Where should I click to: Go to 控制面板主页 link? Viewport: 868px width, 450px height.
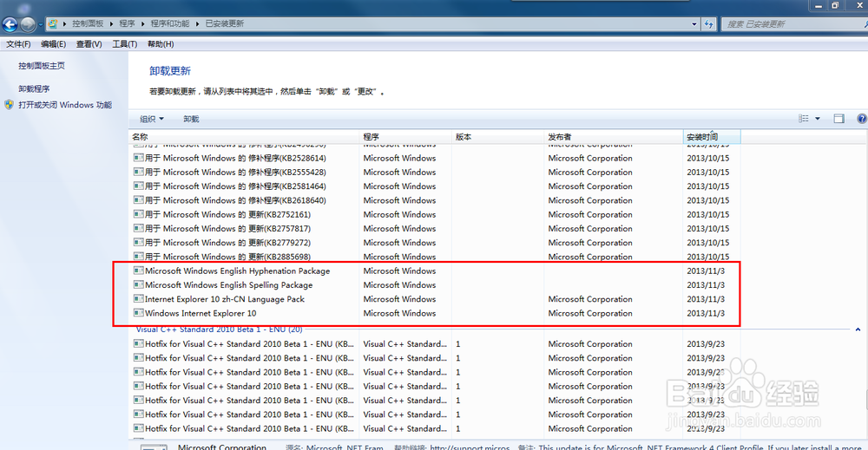[42, 66]
